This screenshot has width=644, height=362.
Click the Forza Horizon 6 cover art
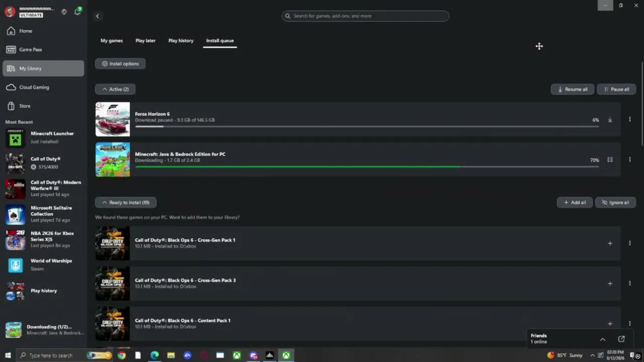click(x=113, y=120)
